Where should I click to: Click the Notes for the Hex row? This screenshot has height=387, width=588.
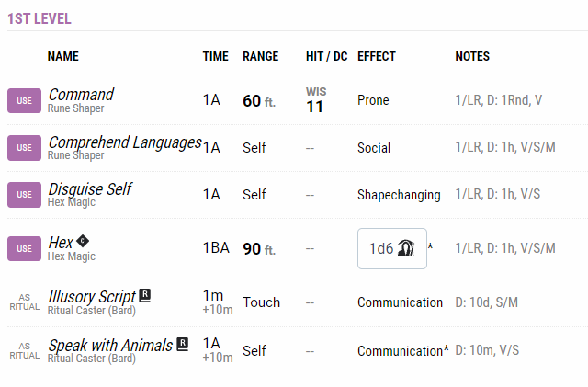[505, 248]
